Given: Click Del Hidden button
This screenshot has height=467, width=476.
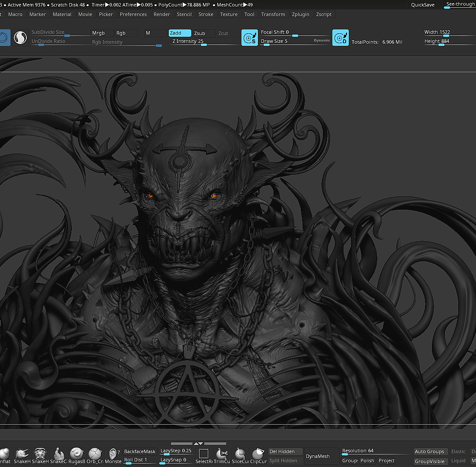Looking at the screenshot, I should 285,451.
